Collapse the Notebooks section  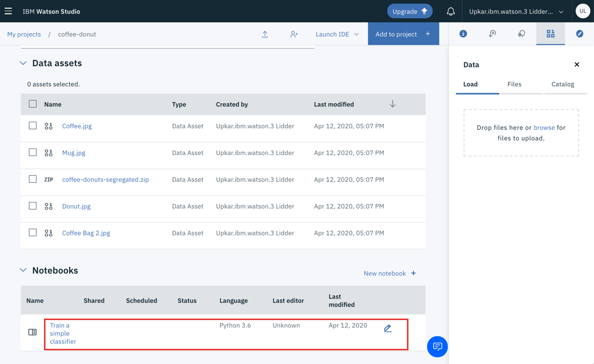(x=23, y=270)
